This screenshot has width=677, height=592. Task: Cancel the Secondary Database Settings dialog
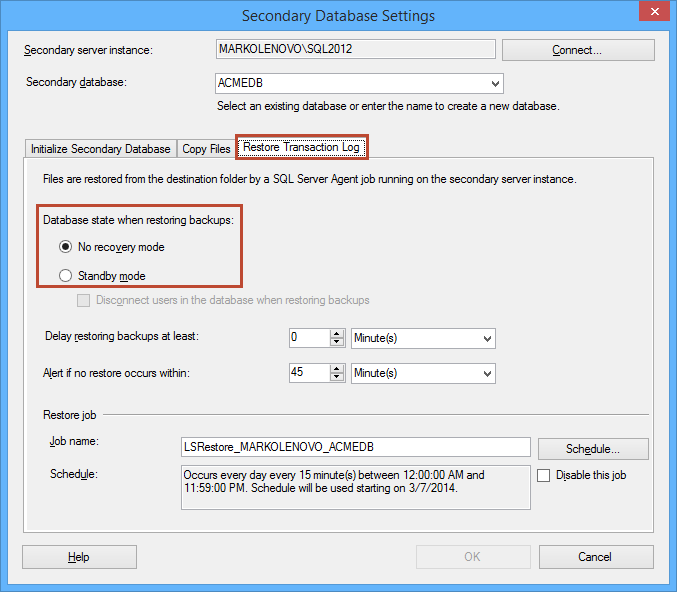point(596,557)
